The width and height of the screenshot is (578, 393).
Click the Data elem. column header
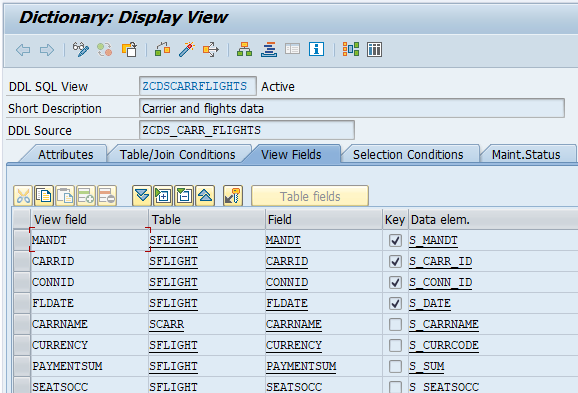tap(493, 220)
